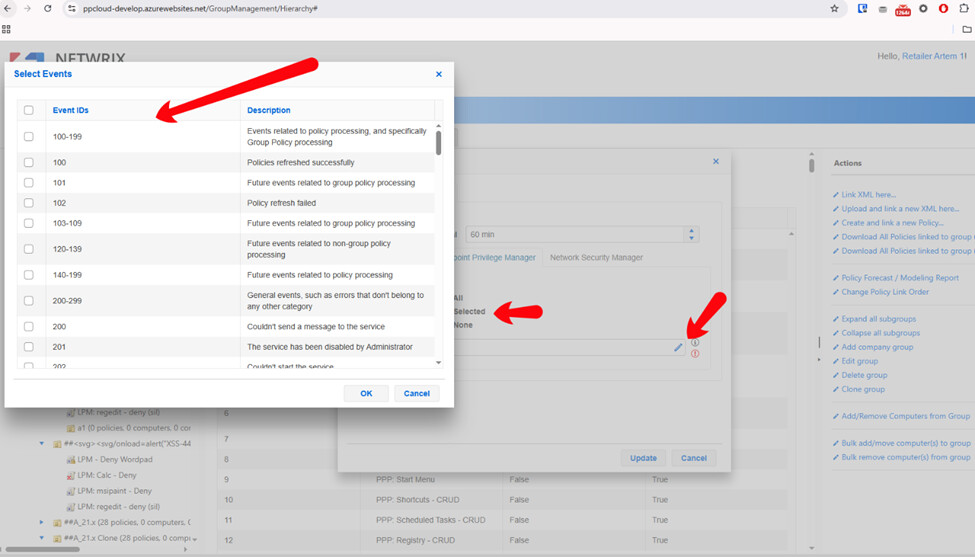975x557 pixels.
Task: Toggle the select-all checkbox in header row
Action: point(29,110)
